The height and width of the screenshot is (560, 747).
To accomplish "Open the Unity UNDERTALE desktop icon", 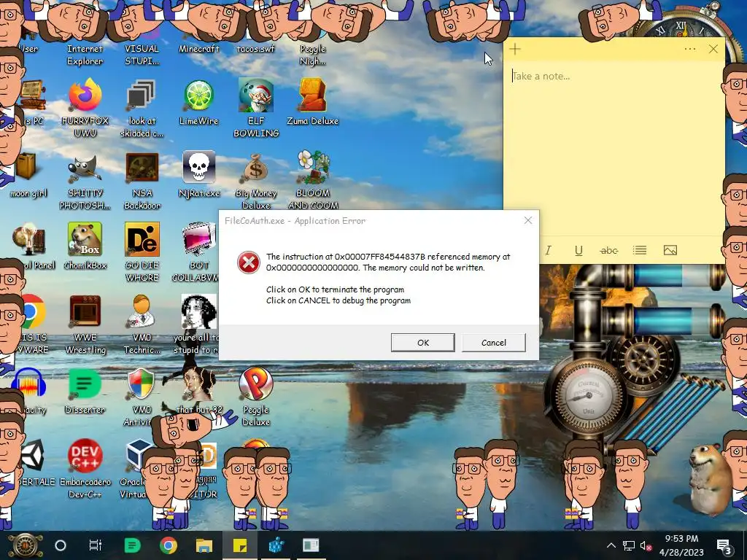I will pyautogui.click(x=31, y=456).
